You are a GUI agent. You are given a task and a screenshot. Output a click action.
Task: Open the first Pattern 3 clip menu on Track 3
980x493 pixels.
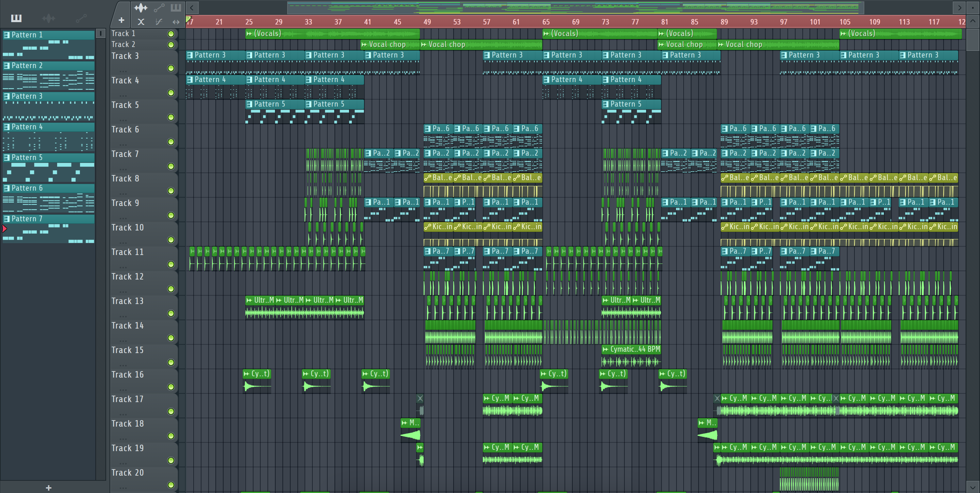[x=190, y=55]
